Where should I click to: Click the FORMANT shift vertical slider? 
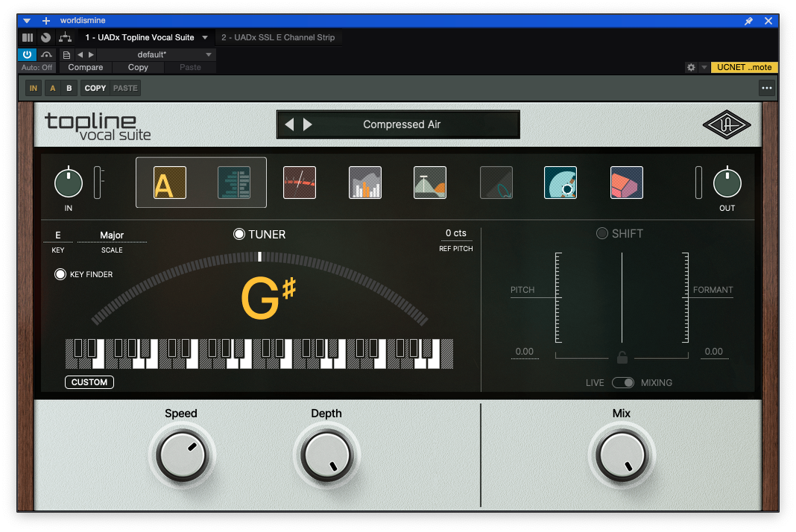point(686,297)
